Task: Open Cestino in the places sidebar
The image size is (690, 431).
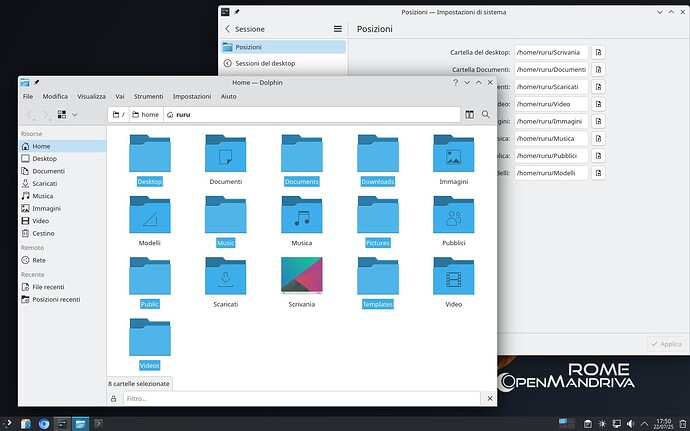Action: click(44, 233)
